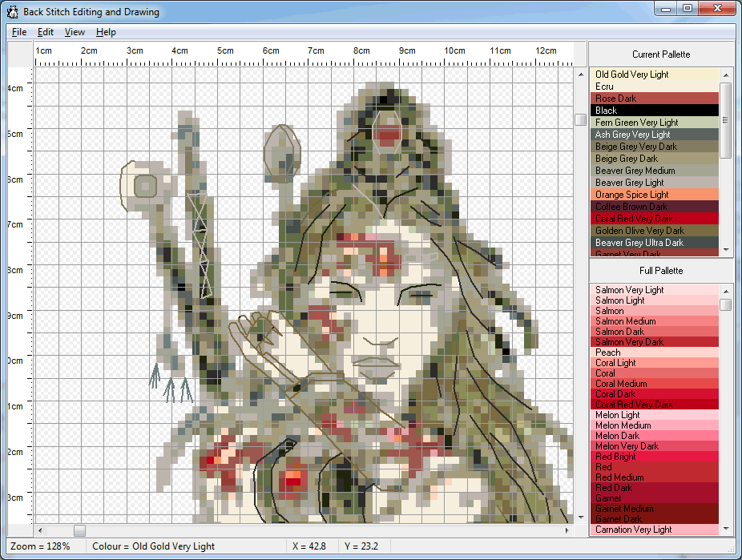This screenshot has height=560, width=742.
Task: Choose Salmon Light in Full Pallette
Action: 655,300
